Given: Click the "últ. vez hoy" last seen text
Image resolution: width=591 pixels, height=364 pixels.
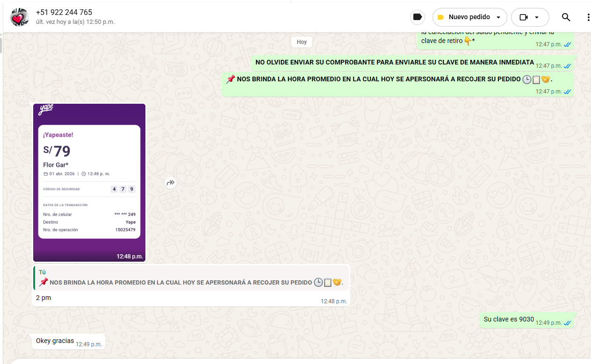Looking at the screenshot, I should (x=75, y=22).
